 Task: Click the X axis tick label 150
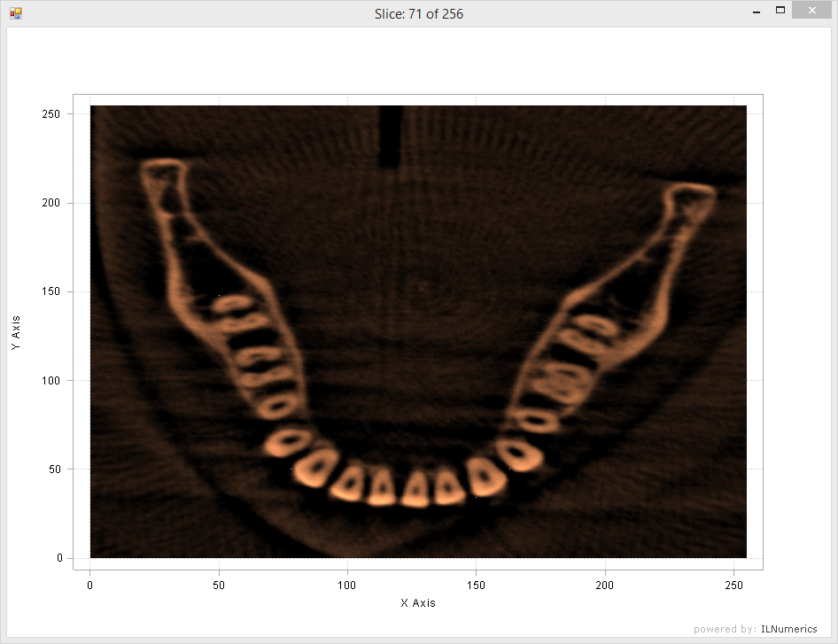click(476, 586)
